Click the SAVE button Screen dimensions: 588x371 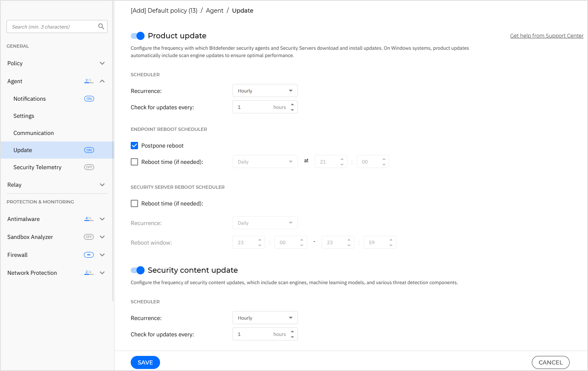click(145, 362)
